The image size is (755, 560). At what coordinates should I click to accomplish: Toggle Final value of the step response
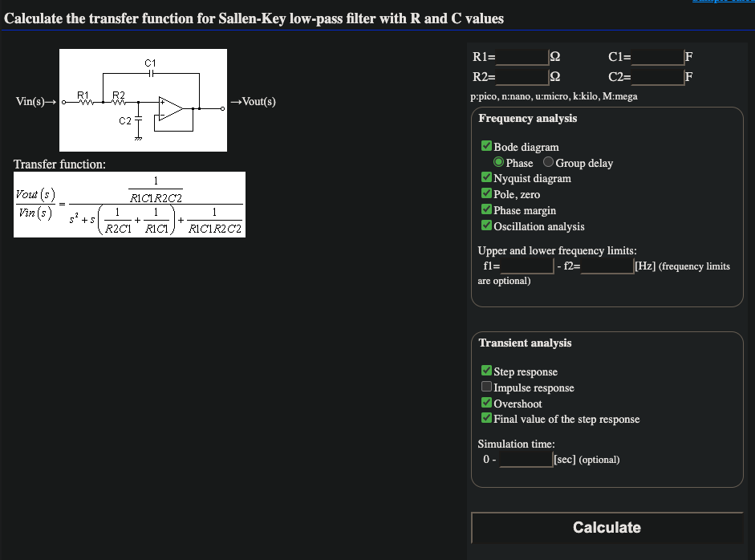click(x=487, y=419)
